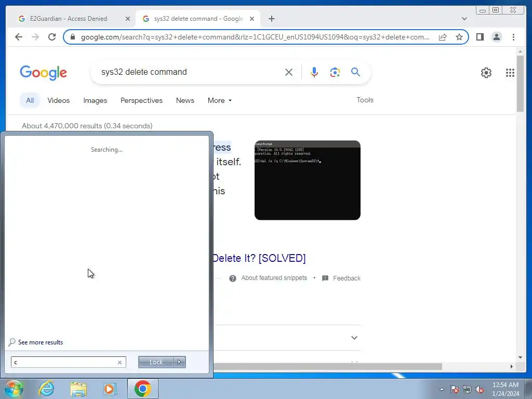
Task: Show hidden tray icons arrow
Action: [442, 389]
